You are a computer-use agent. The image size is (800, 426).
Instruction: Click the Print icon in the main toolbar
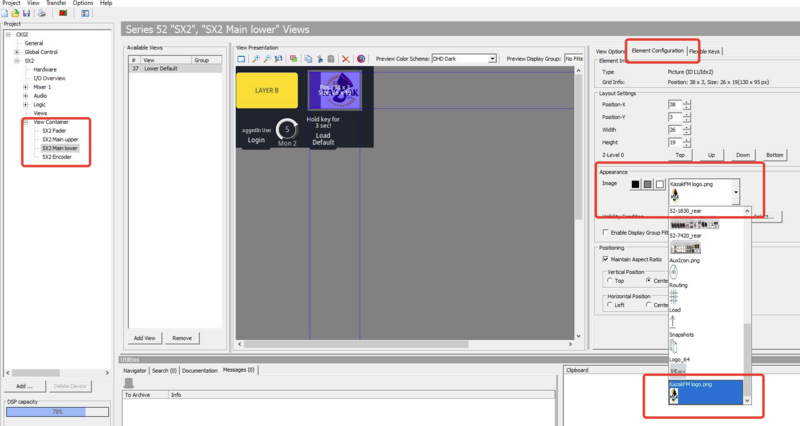(x=41, y=14)
